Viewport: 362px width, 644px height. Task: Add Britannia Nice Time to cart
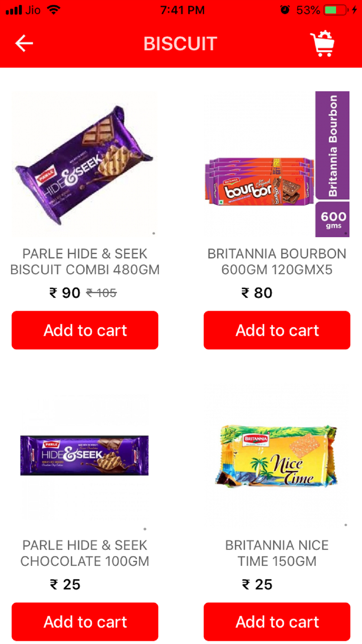(277, 622)
